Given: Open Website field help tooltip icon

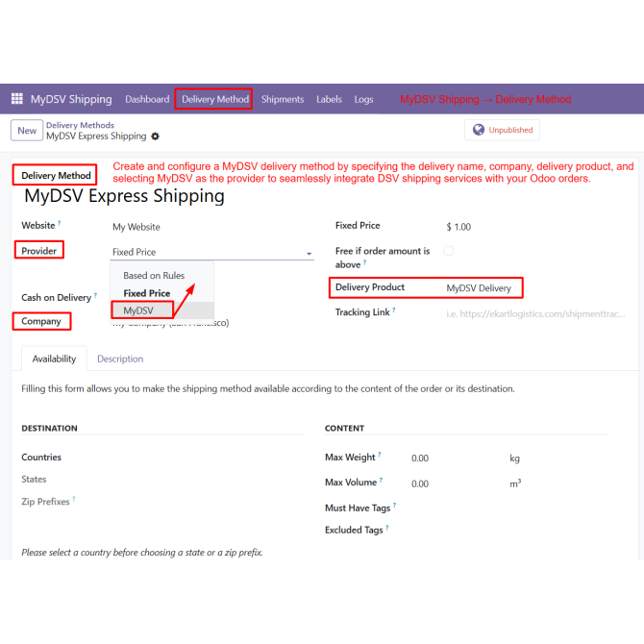Looking at the screenshot, I should 60,223.
